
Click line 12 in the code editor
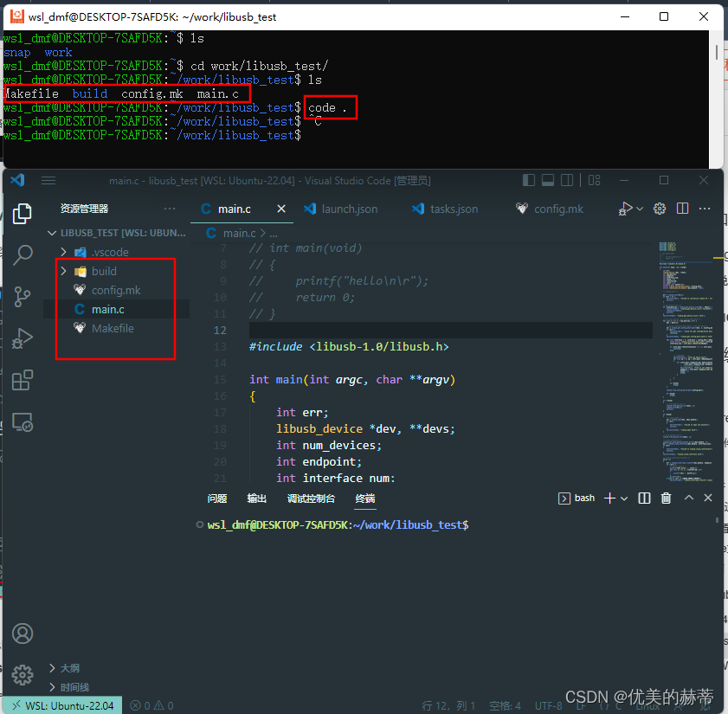click(x=450, y=330)
